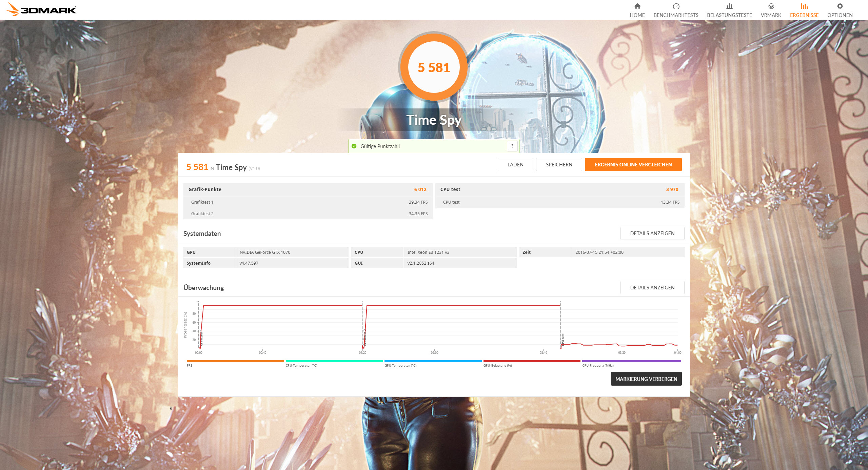Select the Ergebnisse results icon
The height and width of the screenshot is (470, 868).
[804, 6]
